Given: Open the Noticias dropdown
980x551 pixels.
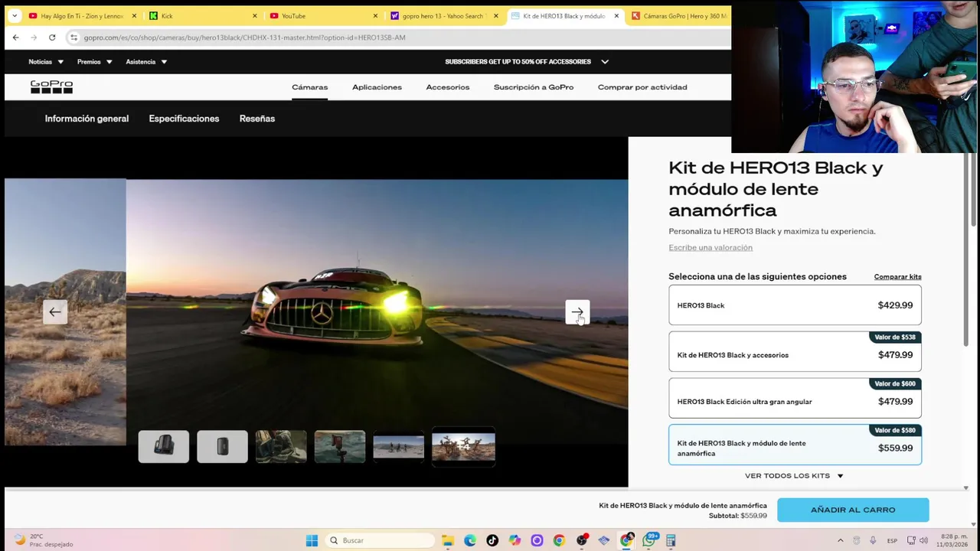Looking at the screenshot, I should [x=46, y=62].
